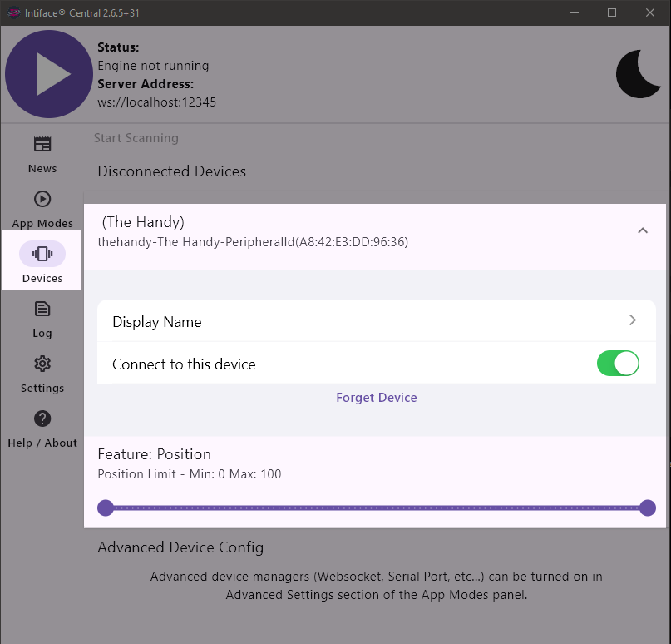Click the Forget Device link
Screen dimensions: 671x644
[x=376, y=398]
